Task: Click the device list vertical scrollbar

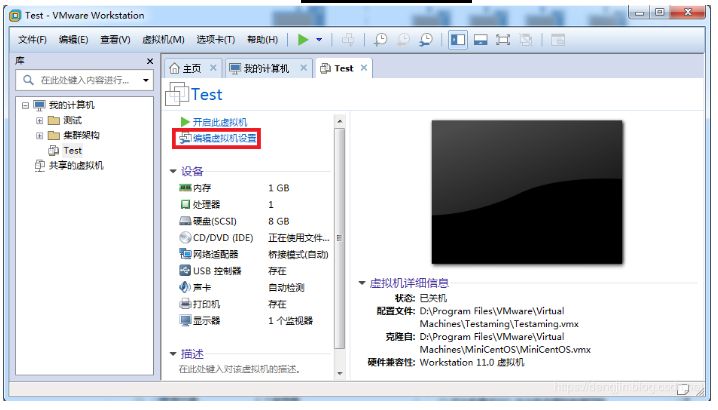Action: click(x=339, y=238)
